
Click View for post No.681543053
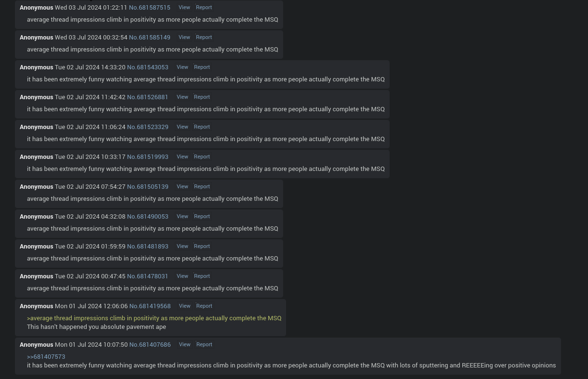click(x=183, y=67)
